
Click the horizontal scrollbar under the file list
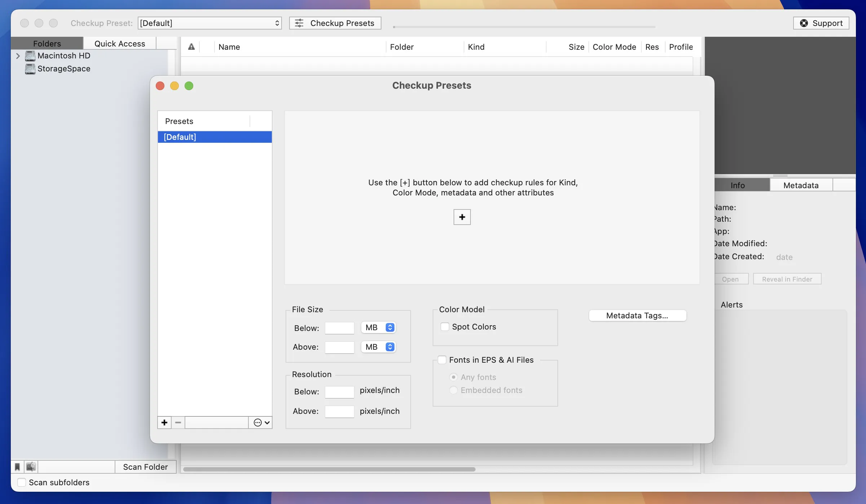coord(329,469)
